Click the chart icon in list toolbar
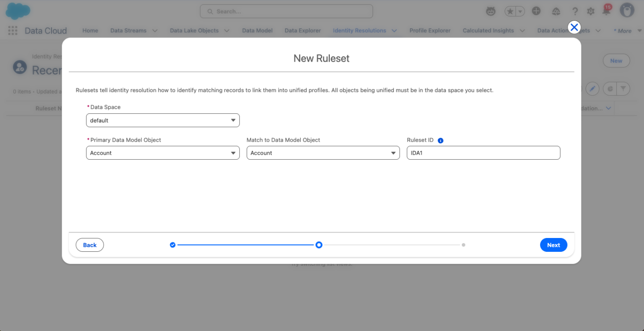The width and height of the screenshot is (644, 331). (x=610, y=88)
